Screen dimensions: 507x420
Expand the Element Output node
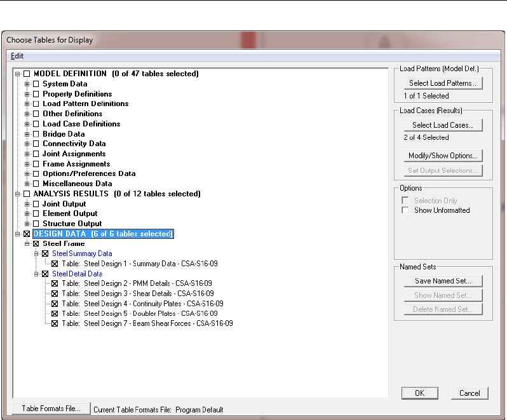pos(27,213)
